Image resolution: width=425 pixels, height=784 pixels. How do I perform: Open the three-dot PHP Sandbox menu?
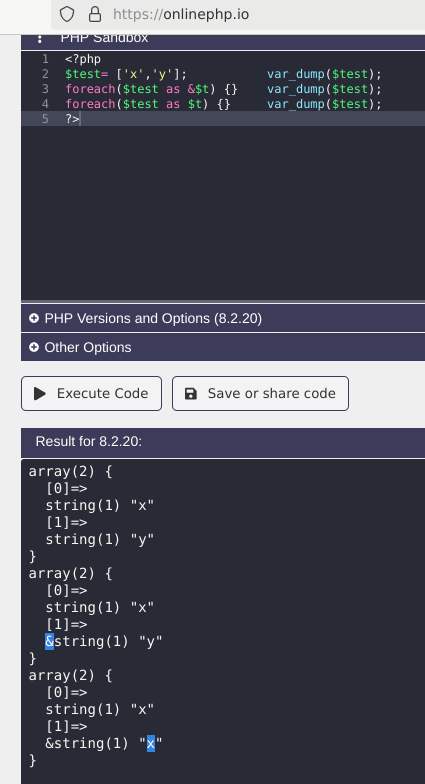click(40, 38)
